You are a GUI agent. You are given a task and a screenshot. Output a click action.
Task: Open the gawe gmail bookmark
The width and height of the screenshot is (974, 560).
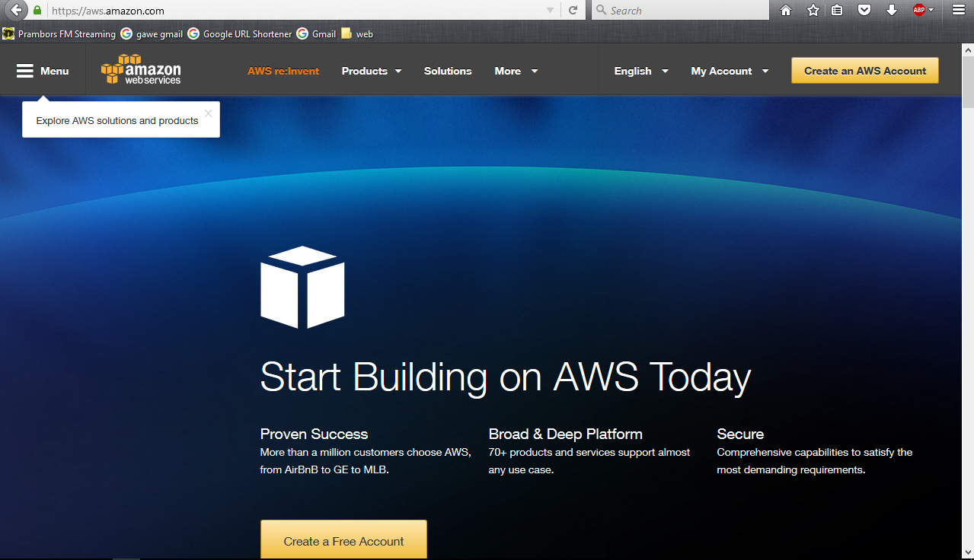[152, 33]
